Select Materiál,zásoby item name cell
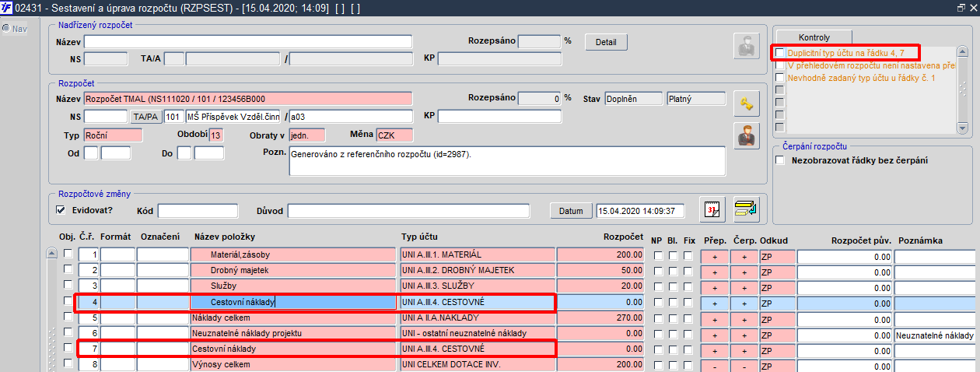The width and height of the screenshot is (980, 372). click(294, 255)
